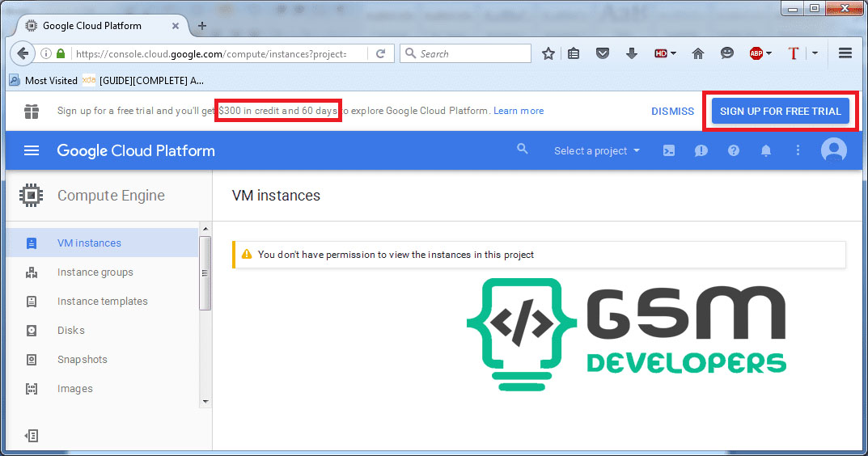The height and width of the screenshot is (456, 868).
Task: Reload the page with refresh icon
Action: coord(381,53)
